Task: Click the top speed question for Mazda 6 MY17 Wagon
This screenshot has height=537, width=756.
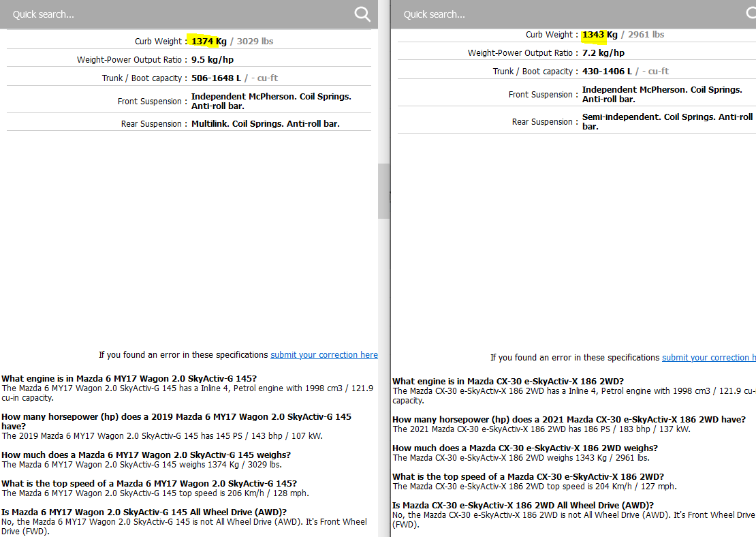Action: [149, 483]
